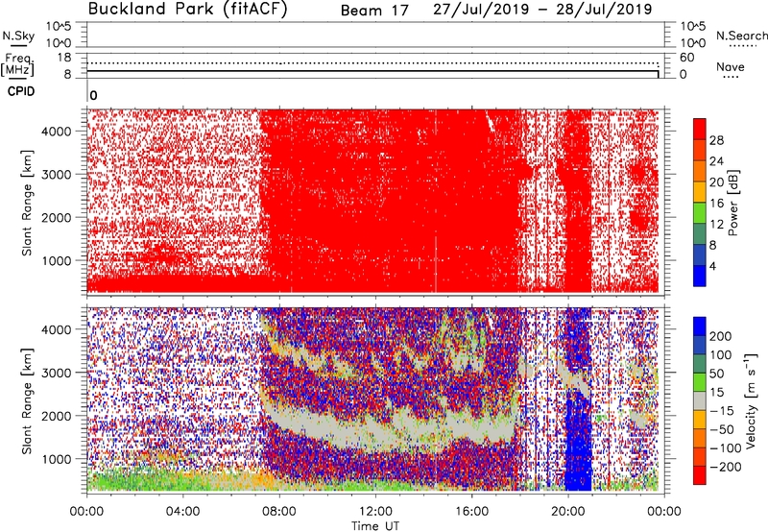Click the "Nave" legend label
Screen dimensions: 768x532
click(x=731, y=66)
